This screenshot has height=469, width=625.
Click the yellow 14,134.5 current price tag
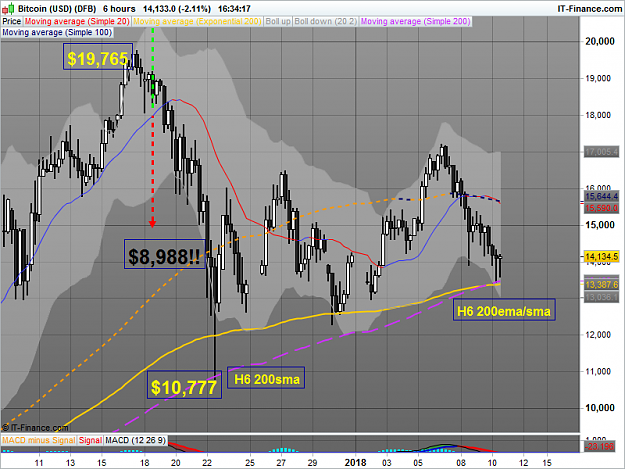(x=601, y=257)
